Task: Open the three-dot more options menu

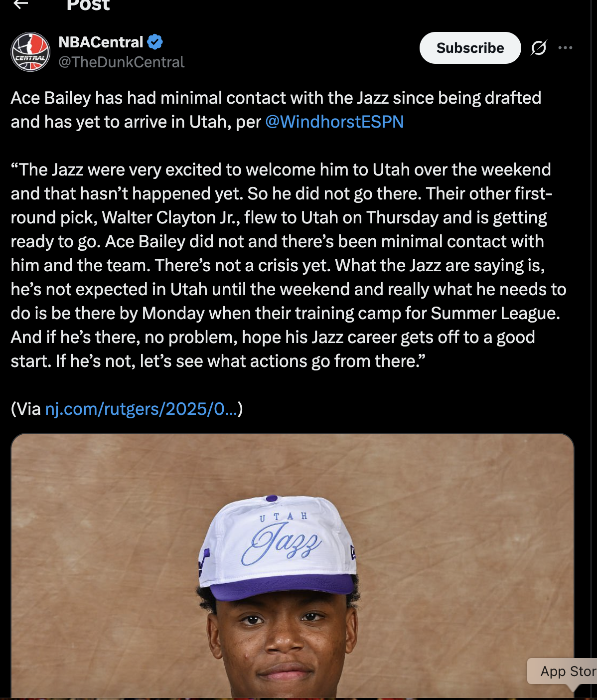Action: tap(565, 48)
